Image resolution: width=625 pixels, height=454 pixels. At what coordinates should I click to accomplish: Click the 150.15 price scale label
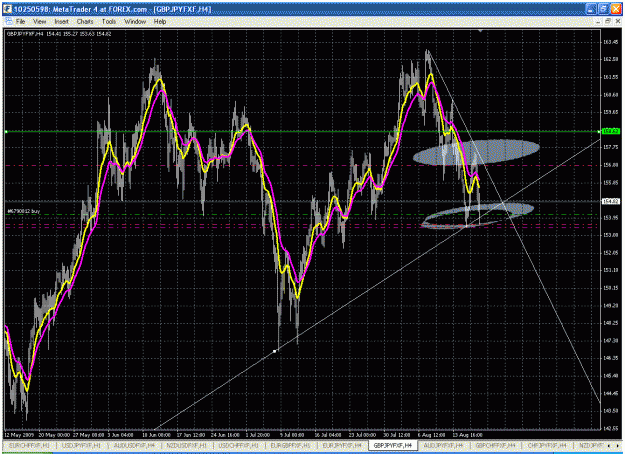(x=611, y=288)
